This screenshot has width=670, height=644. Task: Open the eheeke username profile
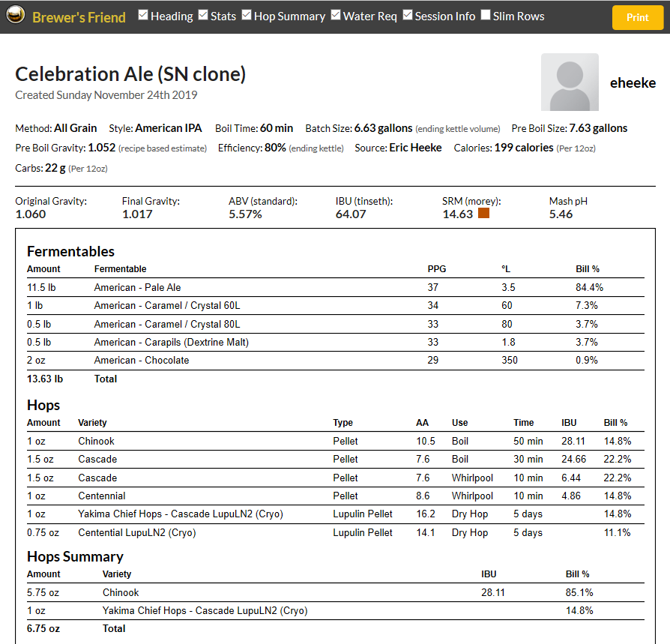pyautogui.click(x=633, y=83)
